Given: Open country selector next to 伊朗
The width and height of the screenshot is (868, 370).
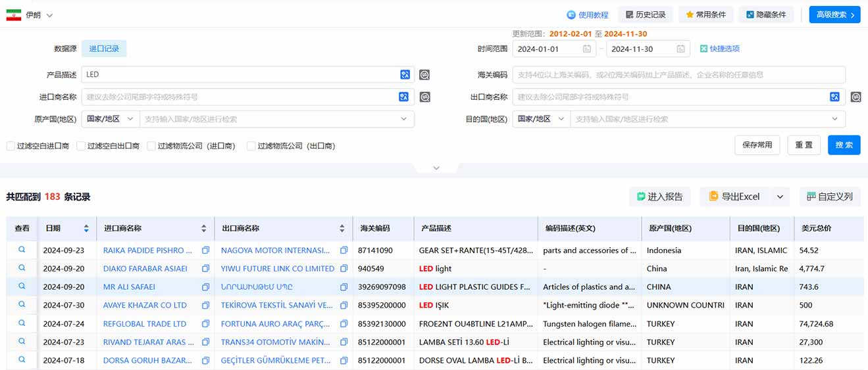Looking at the screenshot, I should (50, 15).
